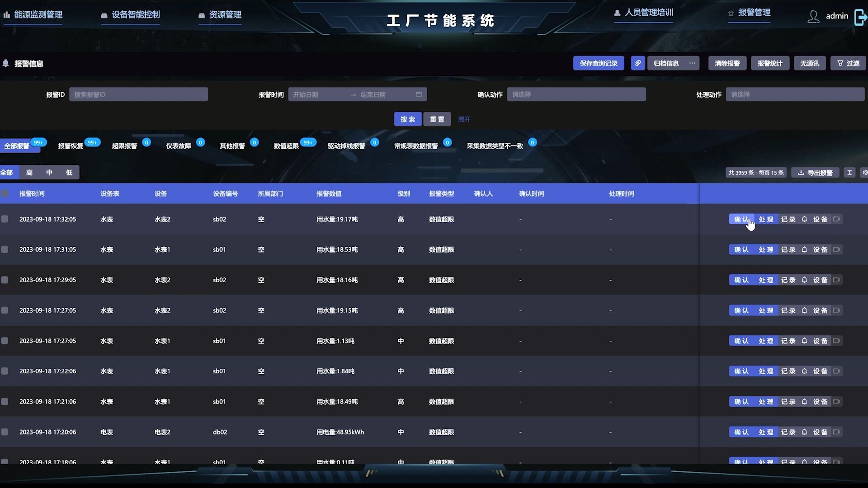
Task: Click the bell icon in the 17:31:05 row
Action: coord(804,249)
